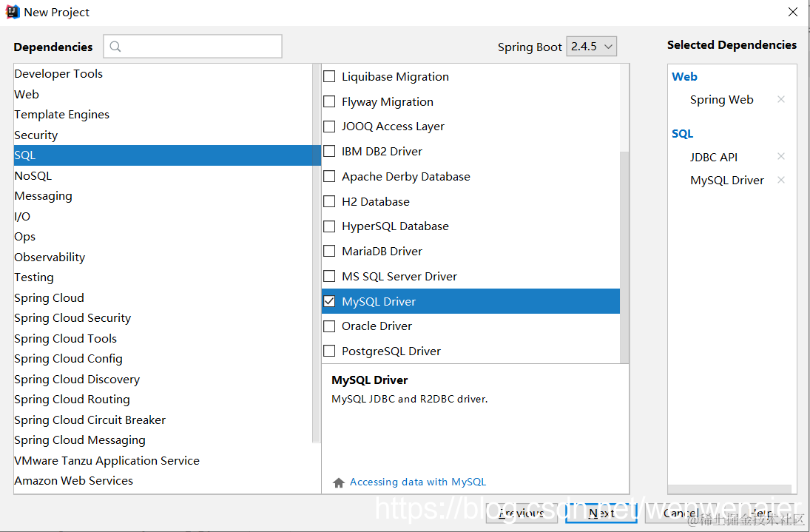Uncheck the MySQL Driver checkbox
Viewport: 810px width, 532px height.
coord(329,301)
